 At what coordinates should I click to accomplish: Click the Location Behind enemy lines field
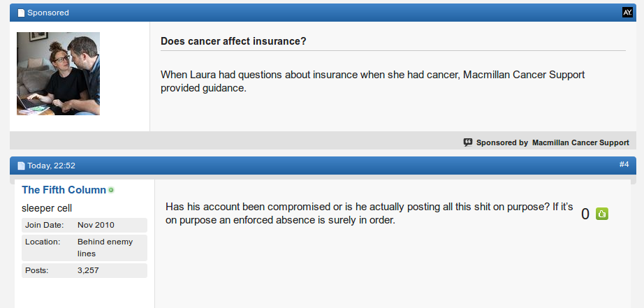pos(85,248)
